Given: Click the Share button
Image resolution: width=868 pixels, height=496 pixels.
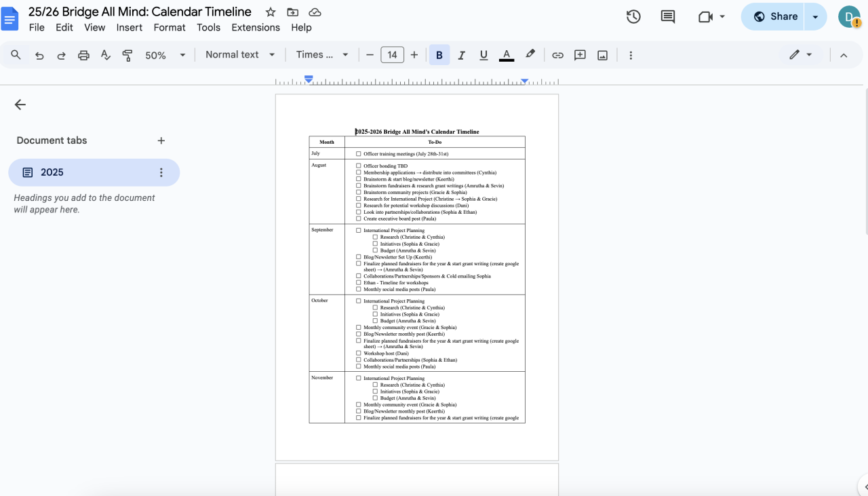Looking at the screenshot, I should click(774, 17).
